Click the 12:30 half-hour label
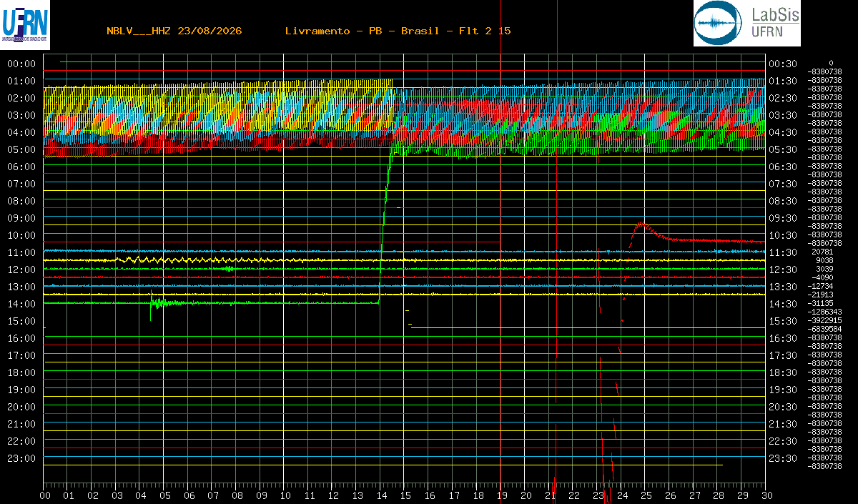The image size is (858, 504). (782, 270)
